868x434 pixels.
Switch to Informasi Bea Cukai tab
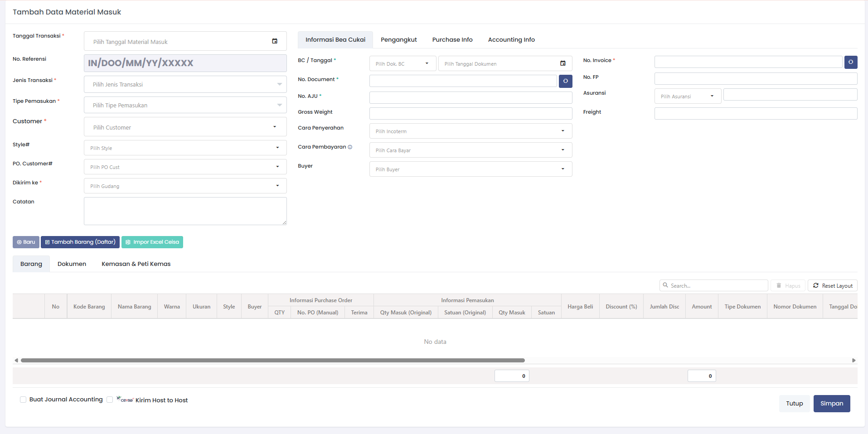coord(335,40)
